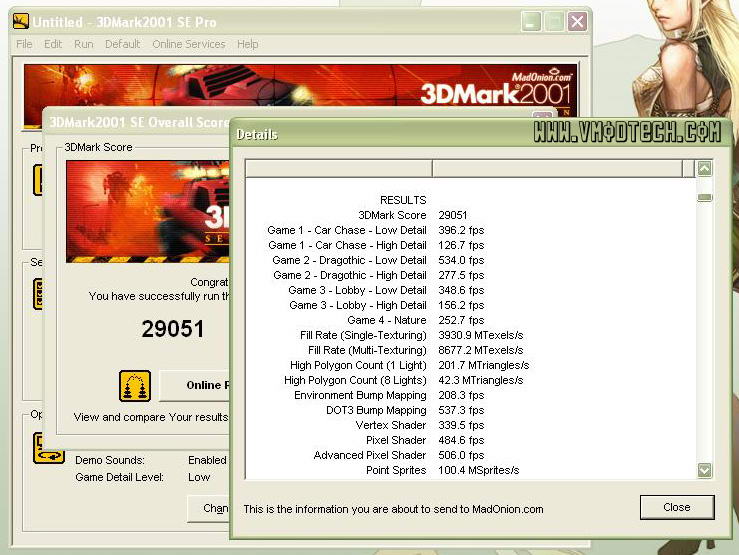
Task: Select the 'Game 4 - Nature' row
Action: pos(470,320)
